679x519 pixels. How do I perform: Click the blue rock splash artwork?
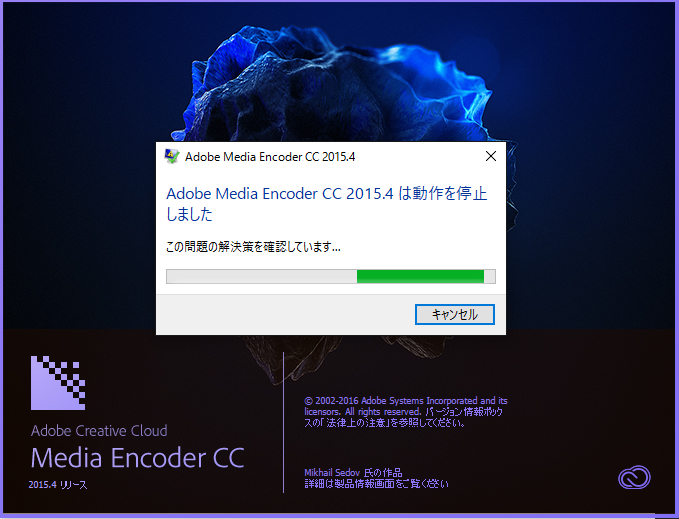pyautogui.click(x=338, y=87)
